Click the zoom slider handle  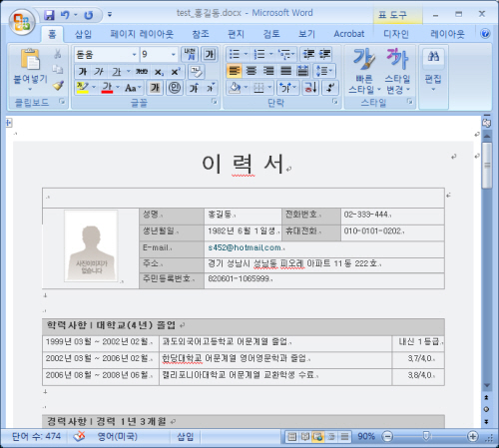tap(426, 436)
